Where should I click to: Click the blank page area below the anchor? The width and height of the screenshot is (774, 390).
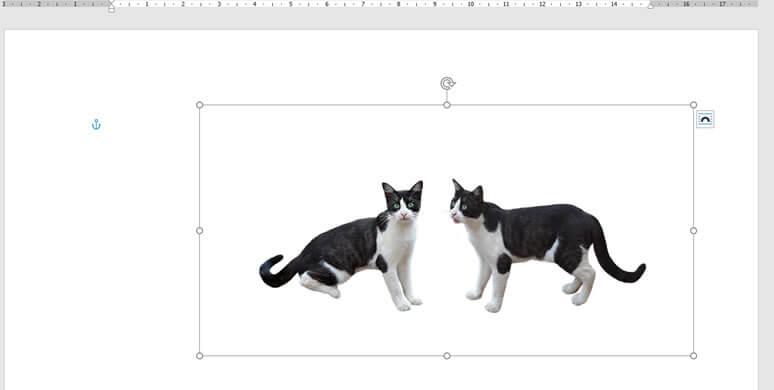tap(96, 247)
